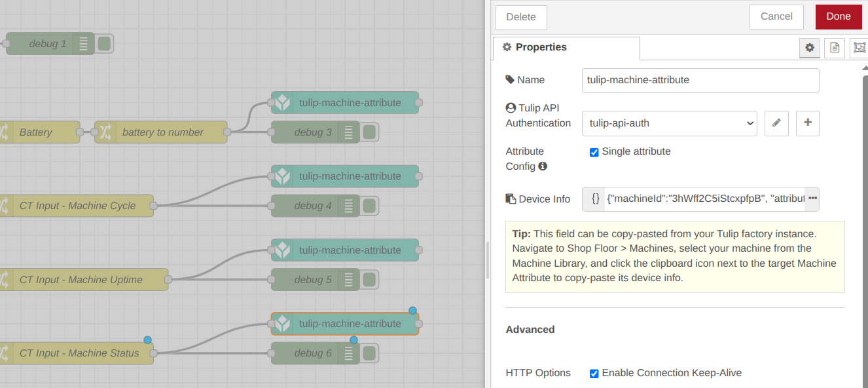Viewport: 868px width, 388px height.
Task: Select the CT Input - Machine Cycle node
Action: [77, 206]
